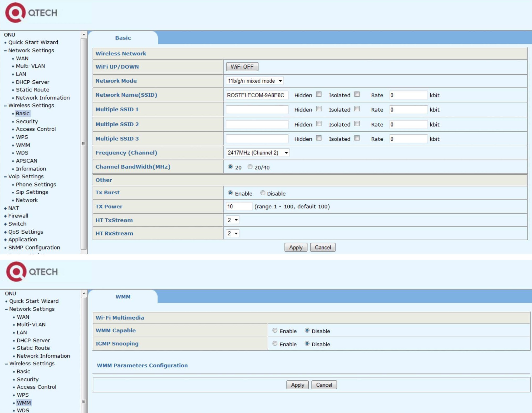Collapse Network Settings in top sidebar

click(x=5, y=50)
